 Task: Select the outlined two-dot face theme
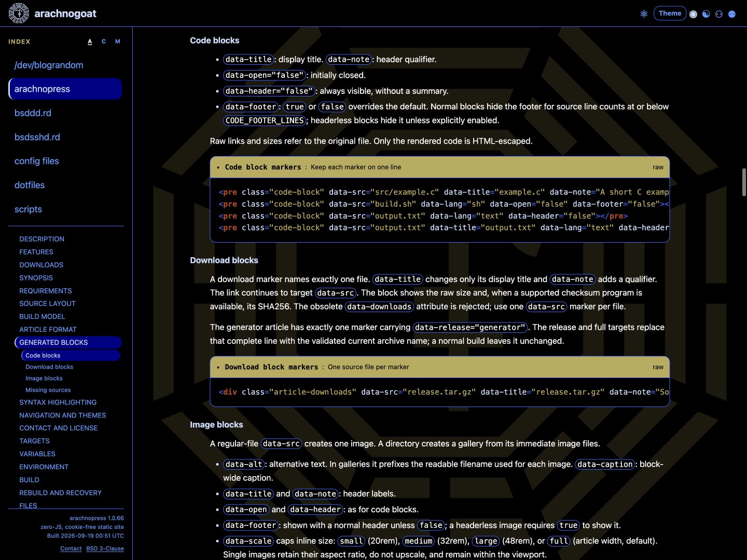719,14
